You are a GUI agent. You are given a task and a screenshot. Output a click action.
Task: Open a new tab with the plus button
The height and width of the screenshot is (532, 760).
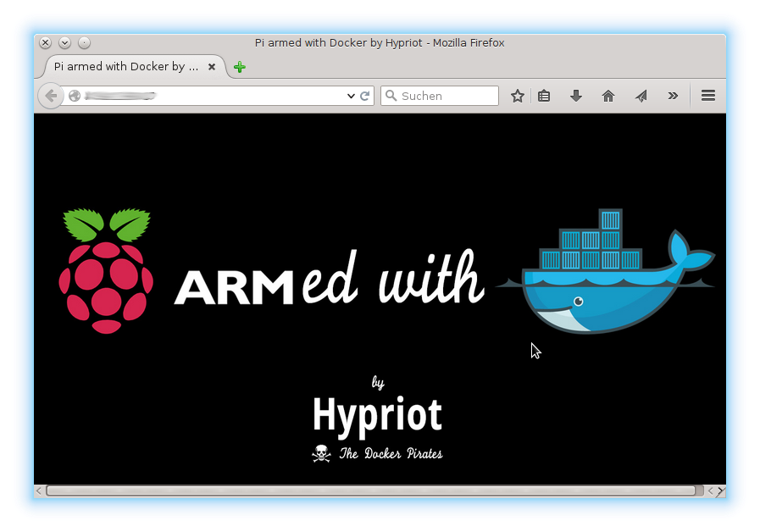[x=238, y=66]
